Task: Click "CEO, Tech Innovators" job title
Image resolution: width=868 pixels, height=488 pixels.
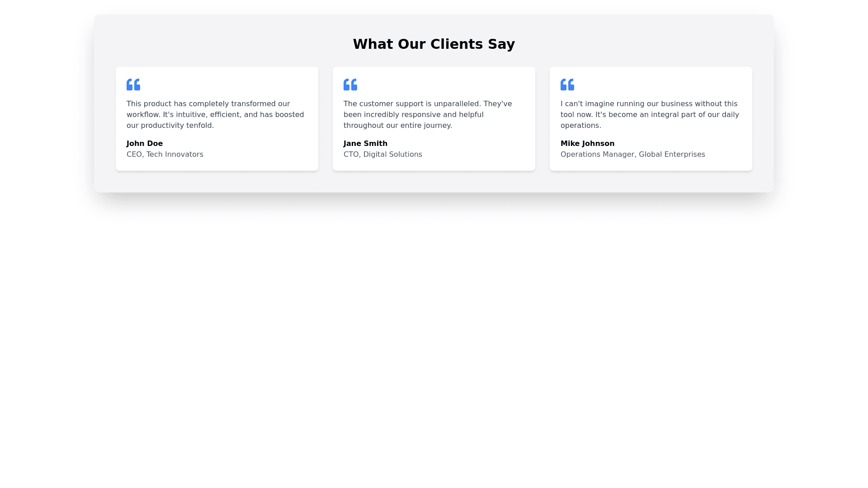Action: click(x=165, y=155)
